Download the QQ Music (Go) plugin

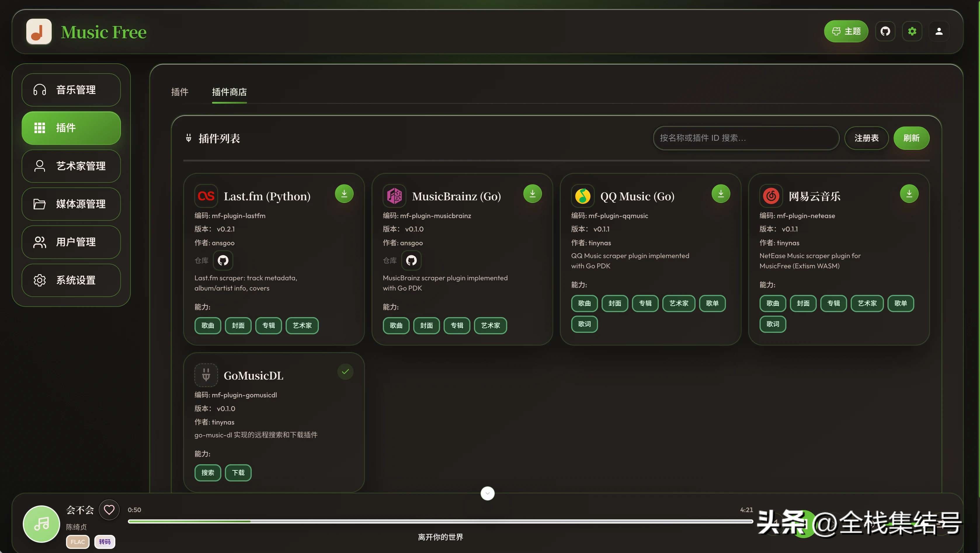coord(720,194)
